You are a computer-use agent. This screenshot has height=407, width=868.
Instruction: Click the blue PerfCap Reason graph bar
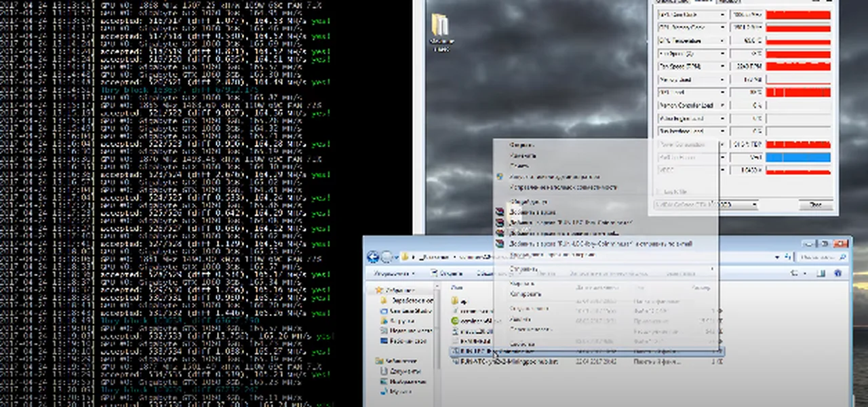(798, 157)
